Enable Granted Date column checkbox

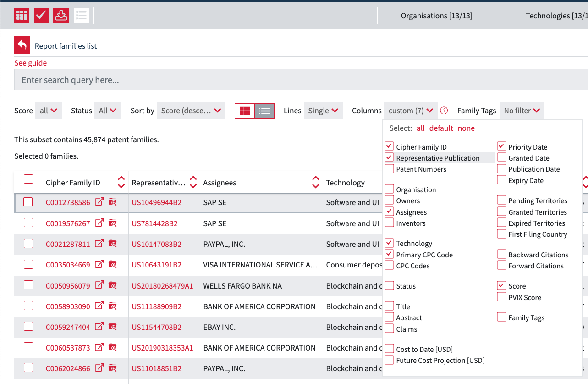[x=501, y=157]
